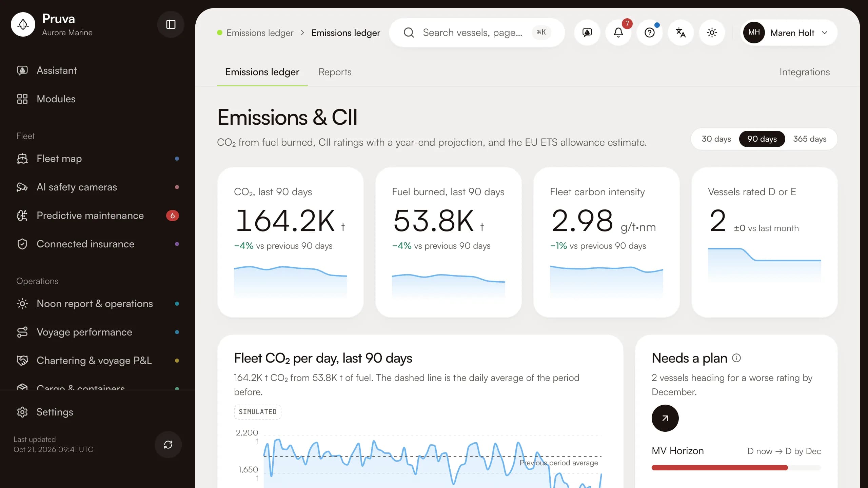Viewport: 868px width, 488px height.
Task: Select the 365 days range
Action: (x=810, y=139)
